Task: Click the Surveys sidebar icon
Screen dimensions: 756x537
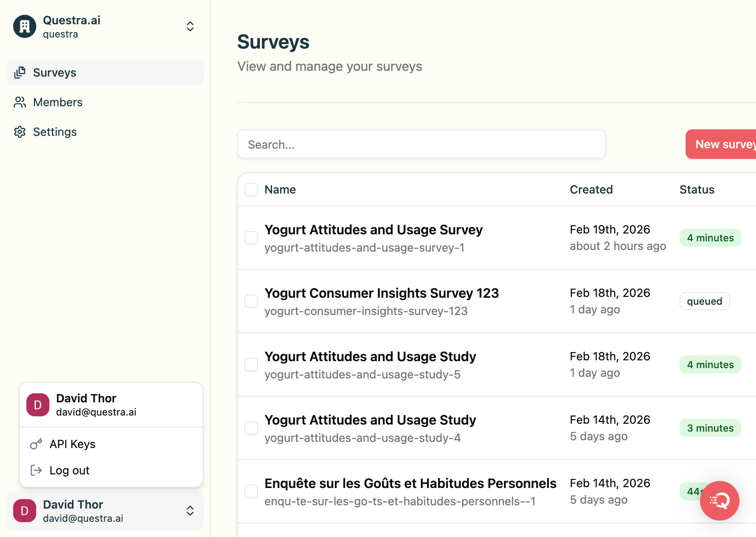Action: click(20, 72)
